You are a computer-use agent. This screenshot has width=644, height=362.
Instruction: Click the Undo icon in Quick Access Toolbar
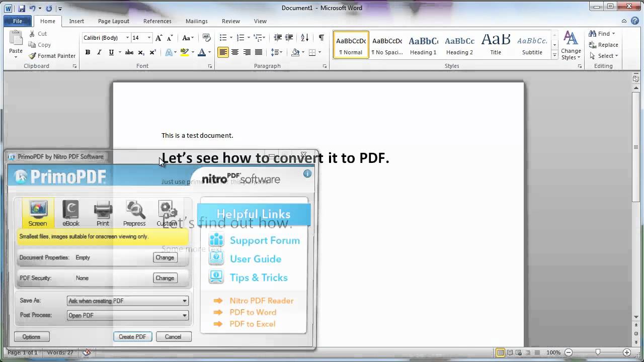coord(32,9)
